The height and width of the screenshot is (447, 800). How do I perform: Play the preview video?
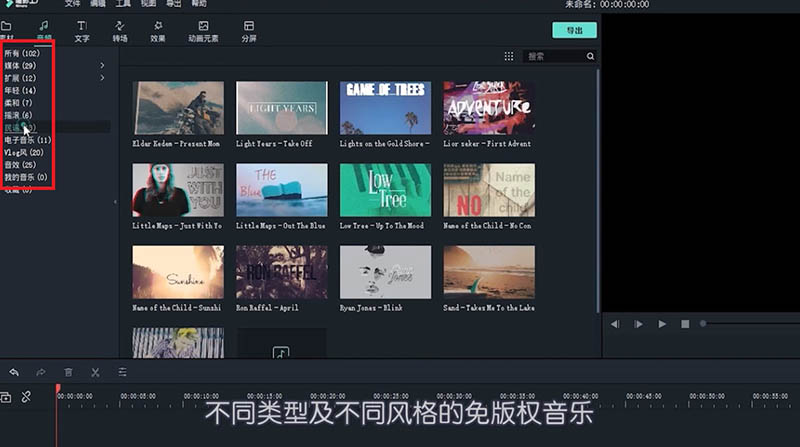pyautogui.click(x=662, y=324)
